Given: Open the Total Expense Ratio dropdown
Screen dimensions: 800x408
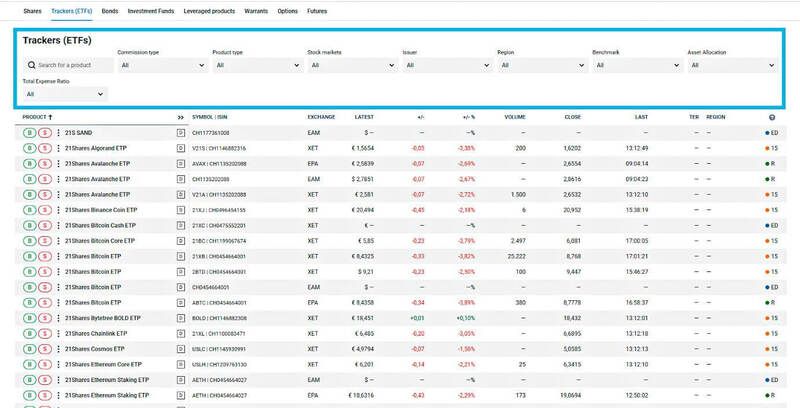Looking at the screenshot, I should point(65,94).
